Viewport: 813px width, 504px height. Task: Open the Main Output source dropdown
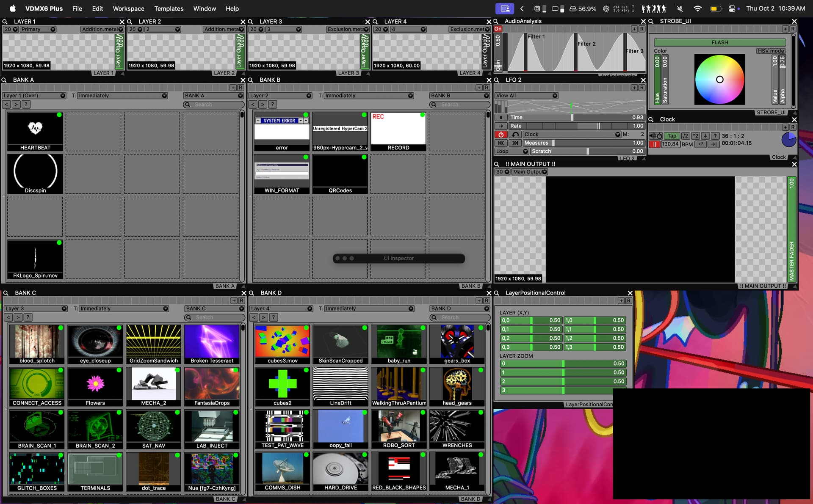[x=529, y=172]
